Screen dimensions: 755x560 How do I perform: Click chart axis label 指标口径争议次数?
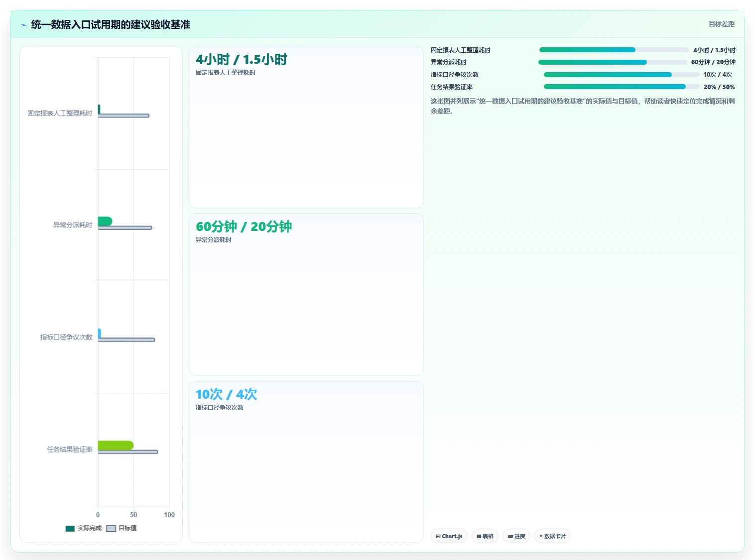(x=66, y=337)
